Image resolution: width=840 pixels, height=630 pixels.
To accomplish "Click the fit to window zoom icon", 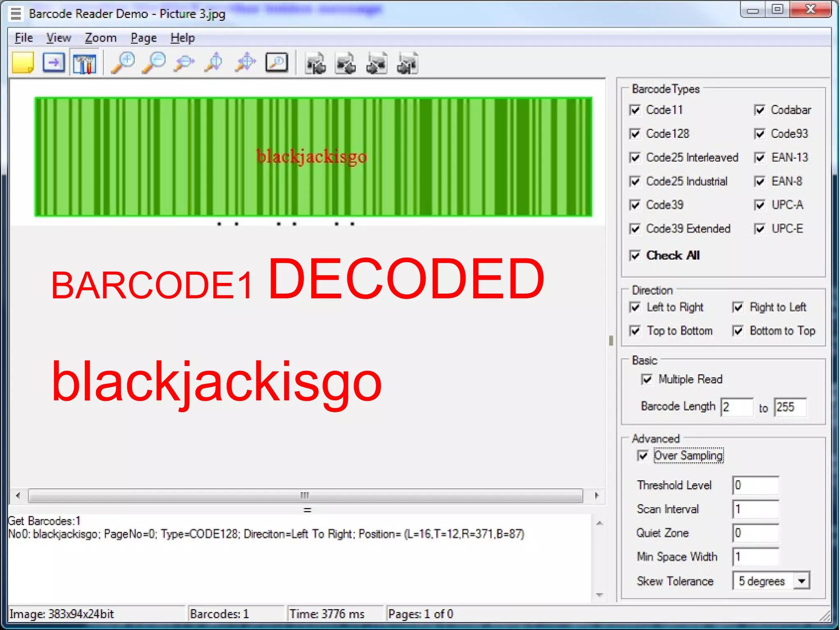I will (245, 63).
